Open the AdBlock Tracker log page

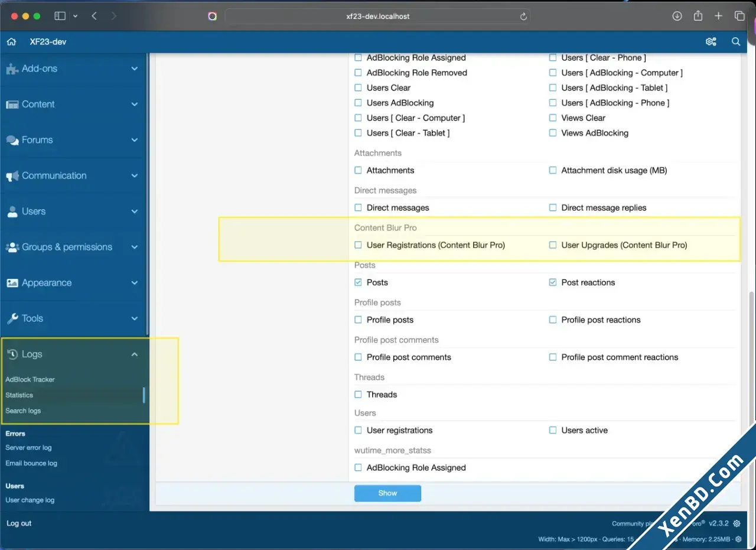30,379
